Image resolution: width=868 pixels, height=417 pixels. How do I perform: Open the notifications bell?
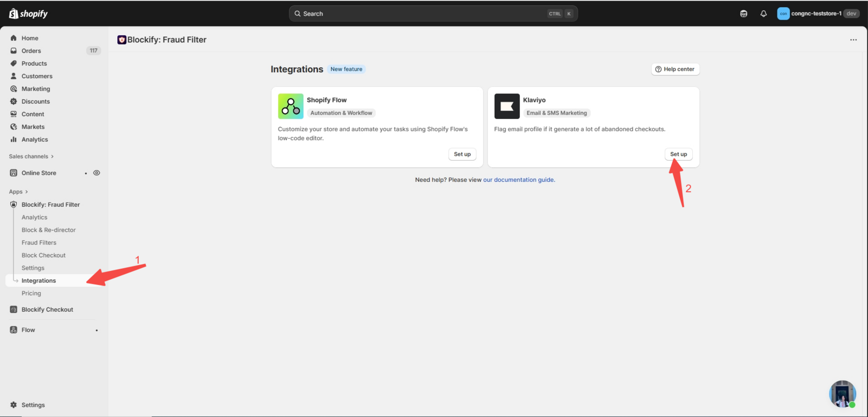763,14
